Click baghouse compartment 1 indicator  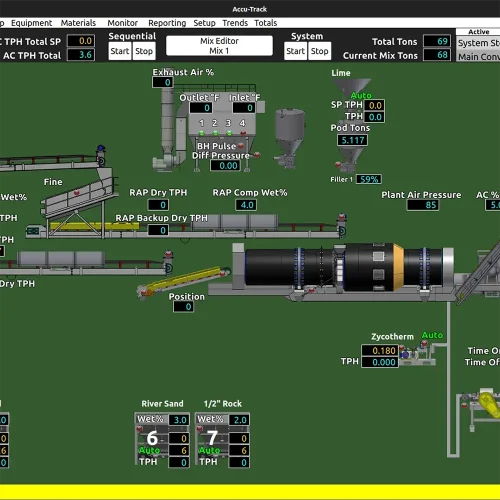point(202,133)
